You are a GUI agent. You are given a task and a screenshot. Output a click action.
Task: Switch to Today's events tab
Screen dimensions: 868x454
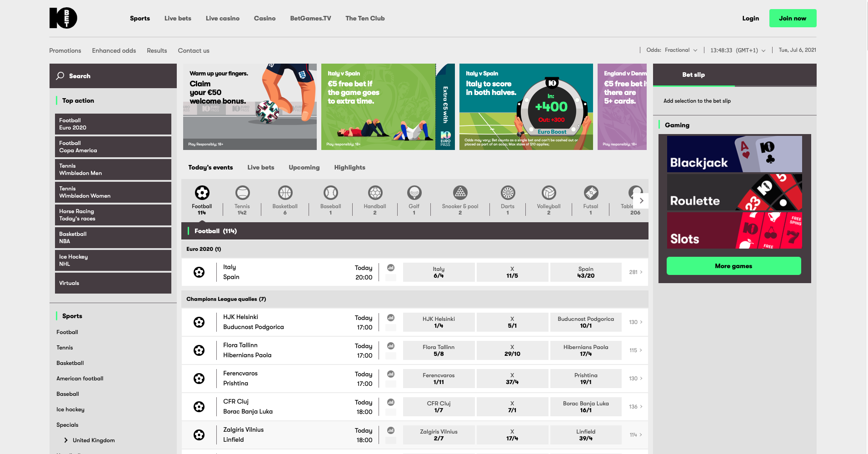(210, 168)
